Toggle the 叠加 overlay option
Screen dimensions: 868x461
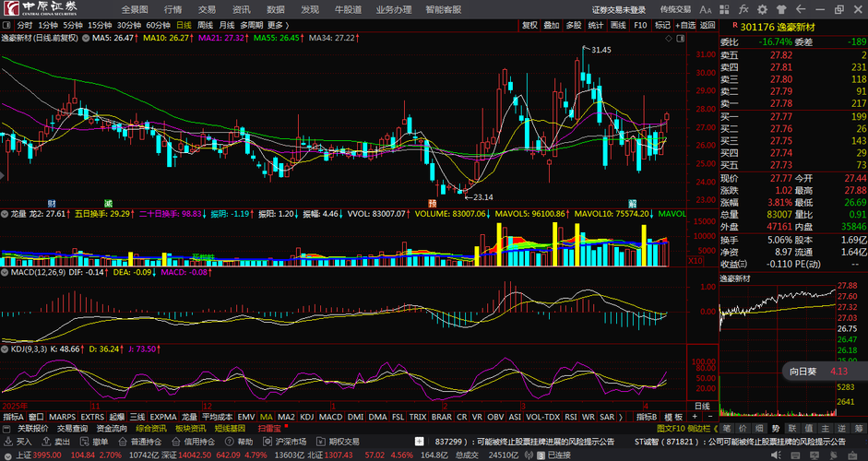pos(552,25)
